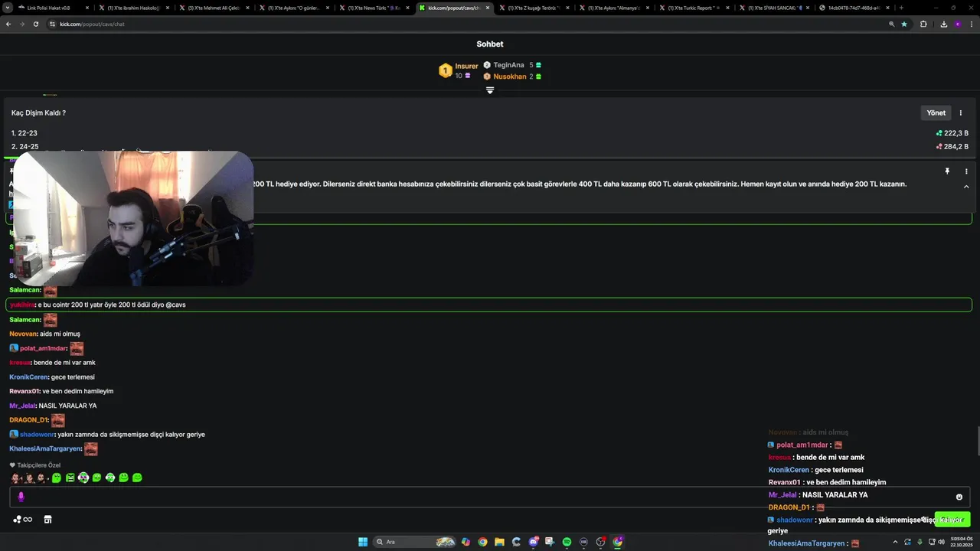980x551 pixels.
Task: Open browser extensions puzzle icon
Action: [923, 24]
